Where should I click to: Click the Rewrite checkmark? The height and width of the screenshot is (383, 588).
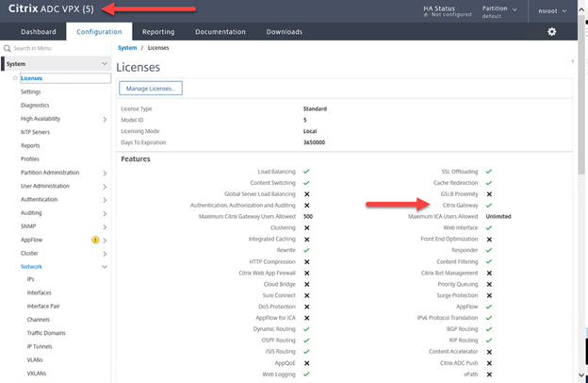(306, 250)
